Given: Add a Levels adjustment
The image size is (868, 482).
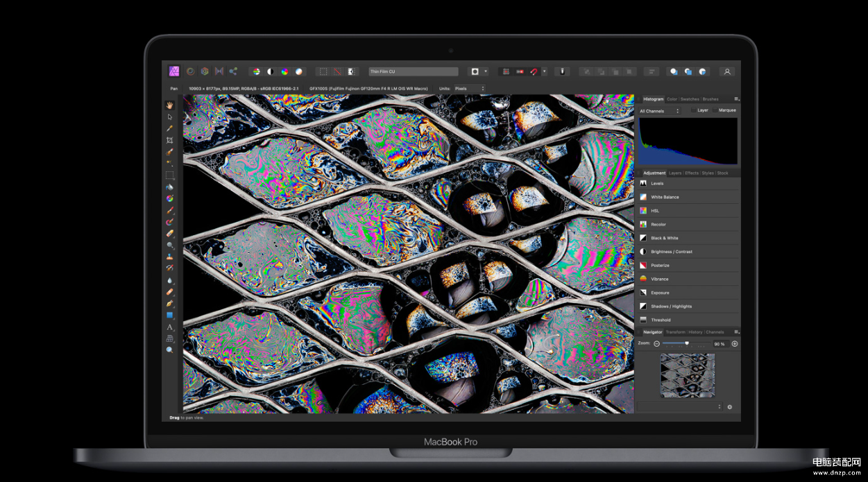Looking at the screenshot, I should [688, 184].
